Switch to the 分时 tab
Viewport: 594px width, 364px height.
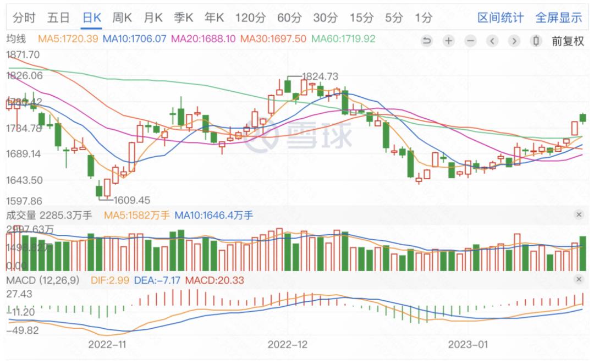tap(24, 18)
